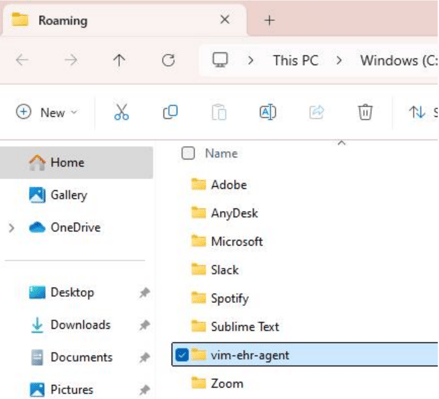Screen dimensions: 439x399
Task: Click This PC in the address path
Action: tap(296, 61)
